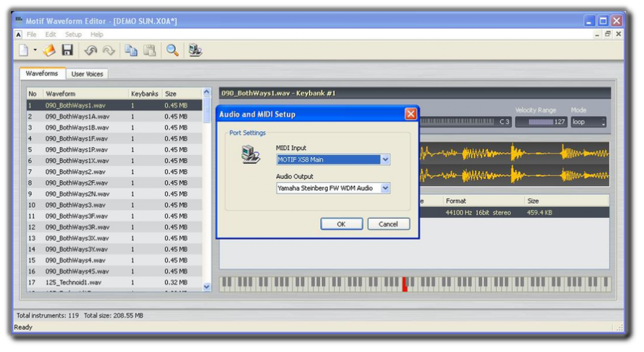Click the magnifying glass search icon

coord(172,51)
